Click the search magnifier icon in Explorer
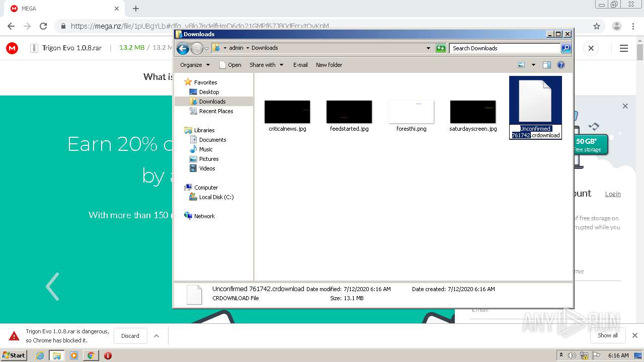 [x=566, y=48]
